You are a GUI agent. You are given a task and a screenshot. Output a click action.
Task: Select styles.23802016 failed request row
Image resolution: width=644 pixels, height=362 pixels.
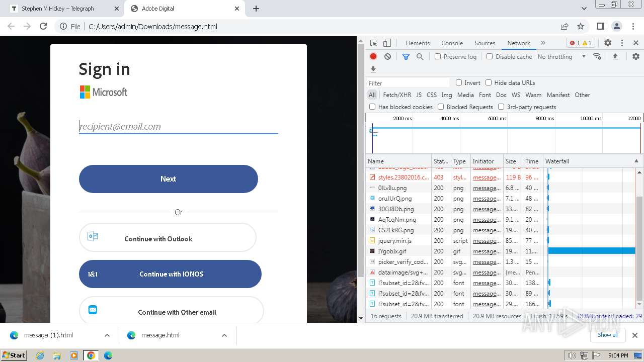coord(502,177)
